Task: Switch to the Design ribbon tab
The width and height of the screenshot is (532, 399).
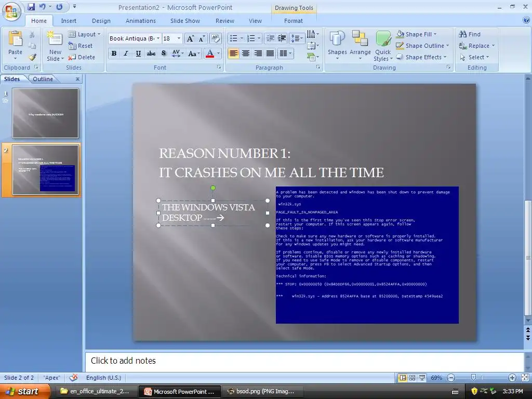Action: 101,21
